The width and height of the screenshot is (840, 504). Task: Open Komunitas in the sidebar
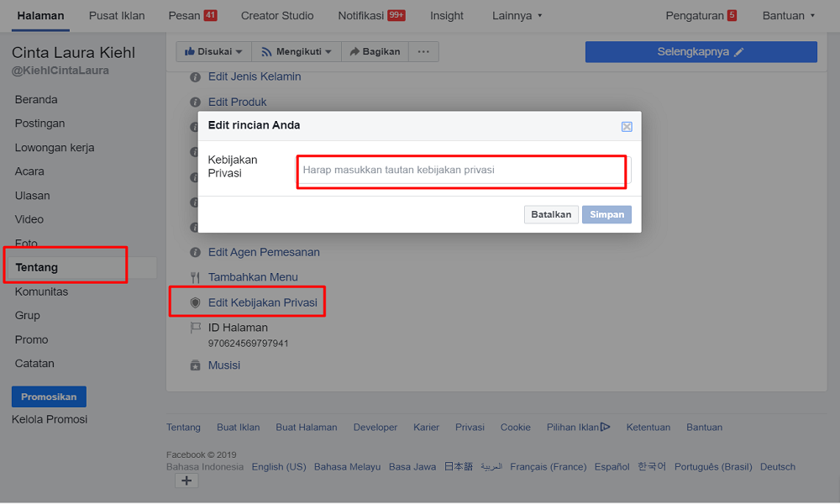coord(41,292)
